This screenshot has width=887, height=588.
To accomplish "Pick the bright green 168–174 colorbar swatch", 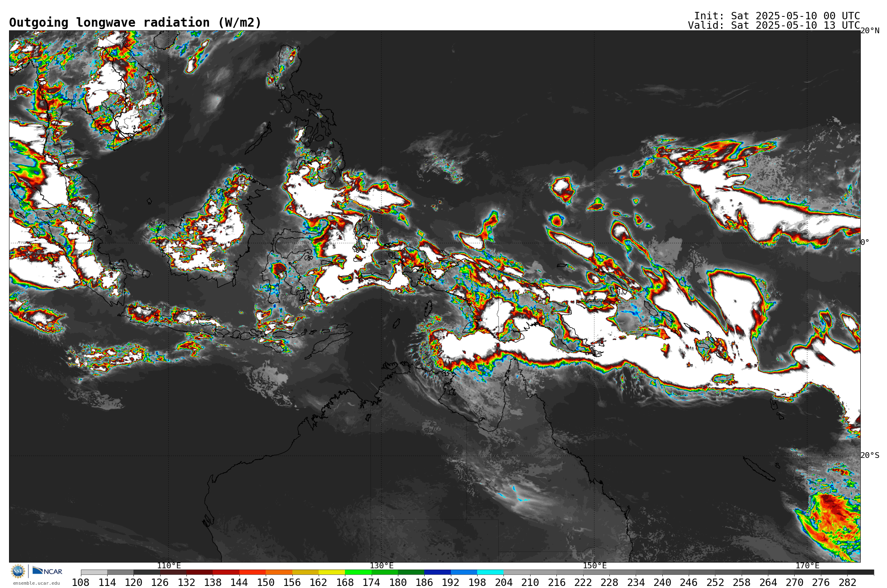I will click(358, 572).
